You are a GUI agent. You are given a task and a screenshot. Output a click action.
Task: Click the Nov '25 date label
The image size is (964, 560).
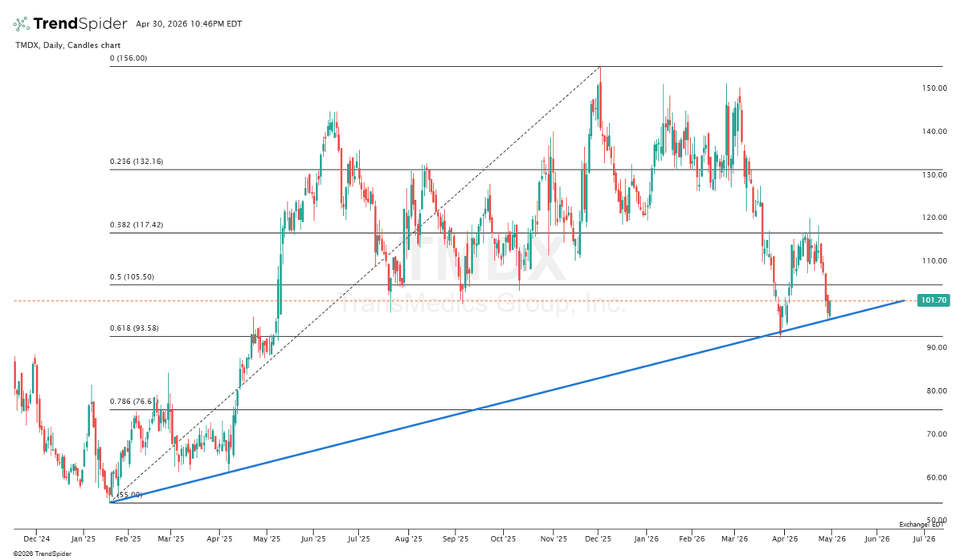553,540
